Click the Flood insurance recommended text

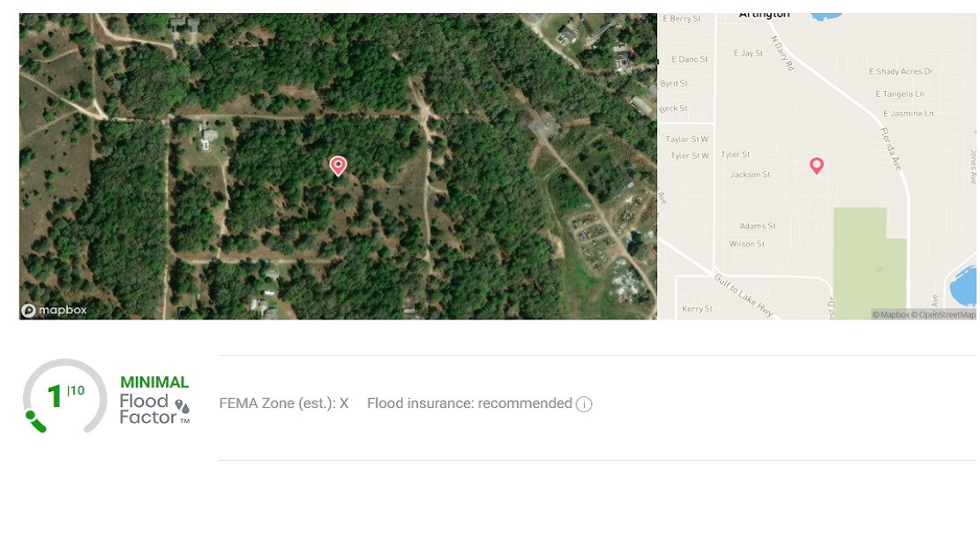pyautogui.click(x=469, y=403)
